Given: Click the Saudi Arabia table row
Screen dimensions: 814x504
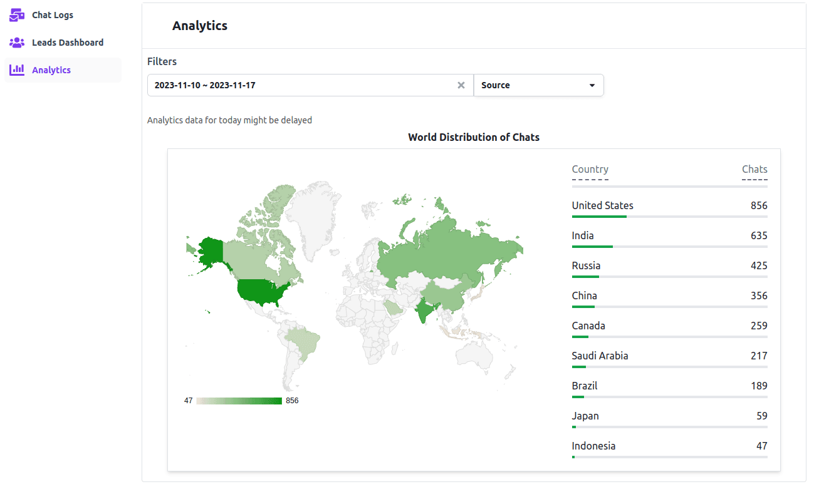Looking at the screenshot, I should [x=670, y=357].
